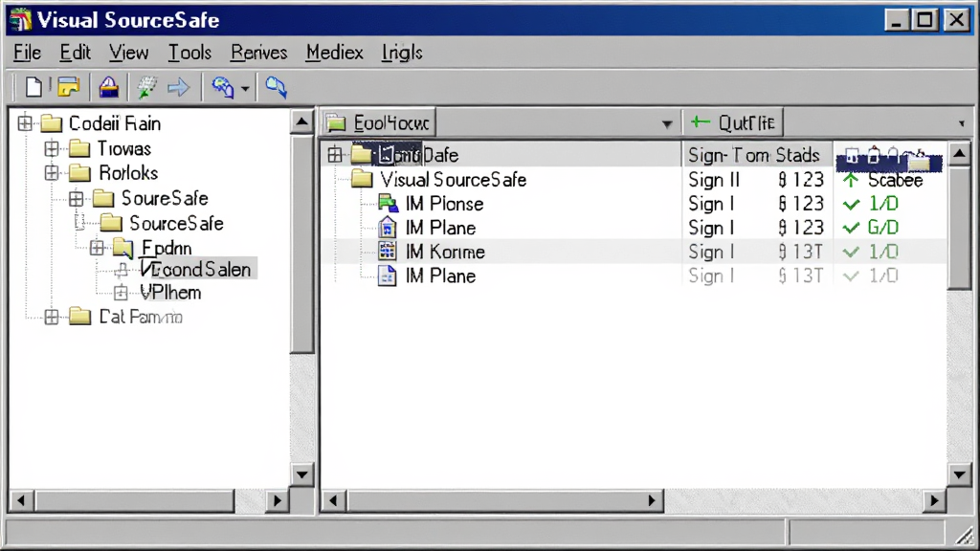The image size is (980, 551).
Task: Click the magnifier icon at toolbar end
Action: pyautogui.click(x=276, y=87)
